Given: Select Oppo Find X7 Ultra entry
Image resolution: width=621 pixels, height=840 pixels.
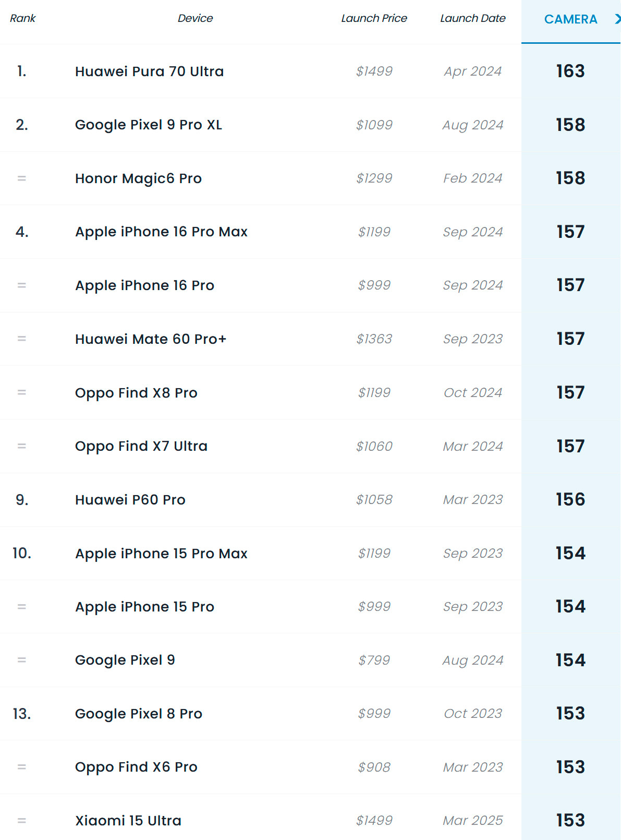Looking at the screenshot, I should point(141,446).
